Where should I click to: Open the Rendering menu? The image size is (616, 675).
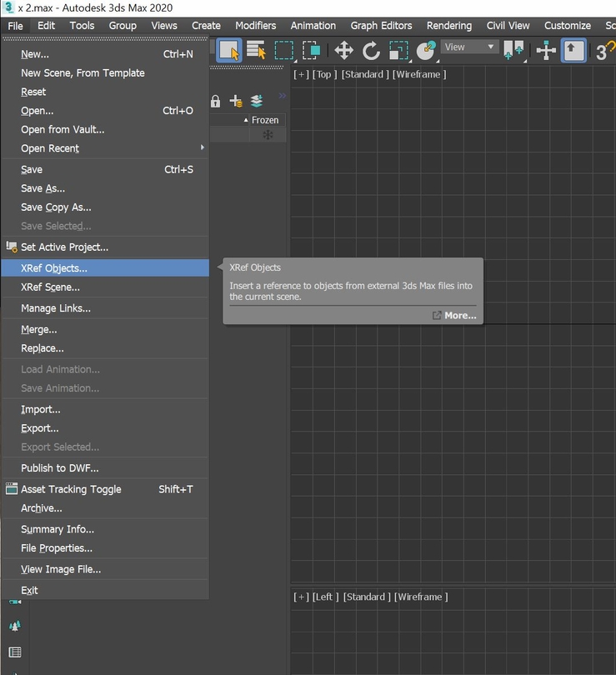click(x=449, y=26)
